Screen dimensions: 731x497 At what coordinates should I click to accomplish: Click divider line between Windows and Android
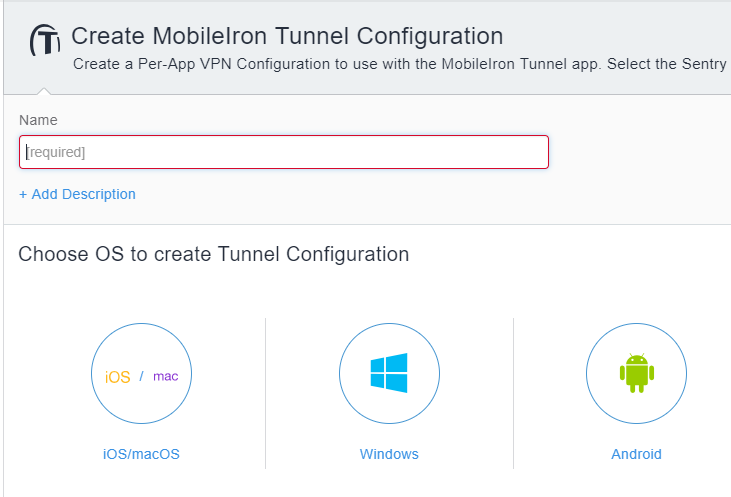(x=513, y=393)
